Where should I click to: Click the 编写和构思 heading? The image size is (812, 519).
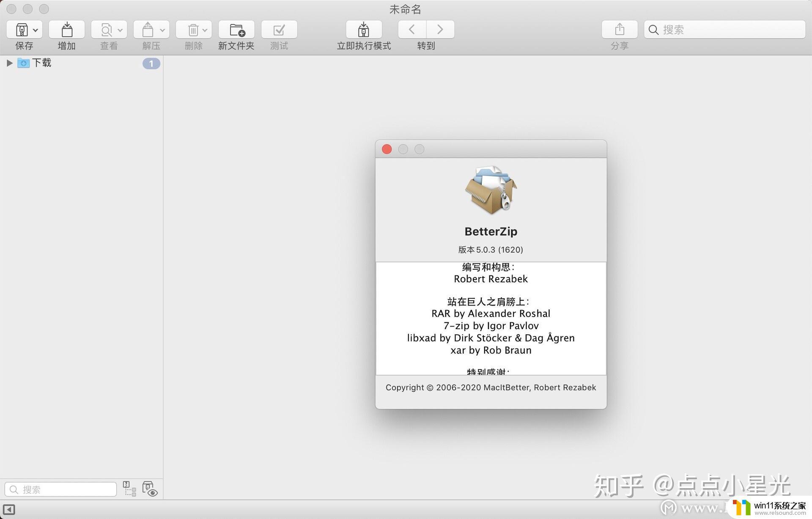[x=488, y=267]
